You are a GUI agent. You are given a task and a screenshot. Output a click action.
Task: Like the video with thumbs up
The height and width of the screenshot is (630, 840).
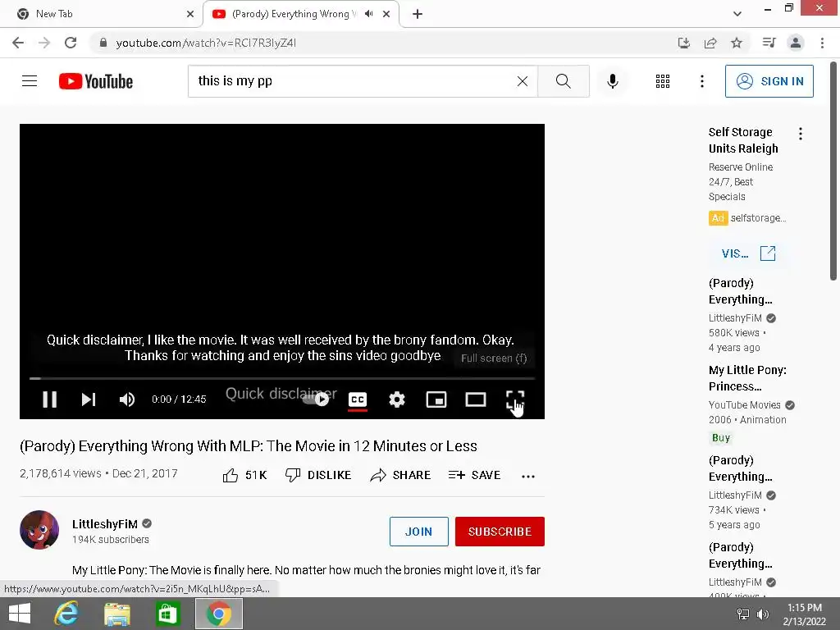coord(244,475)
